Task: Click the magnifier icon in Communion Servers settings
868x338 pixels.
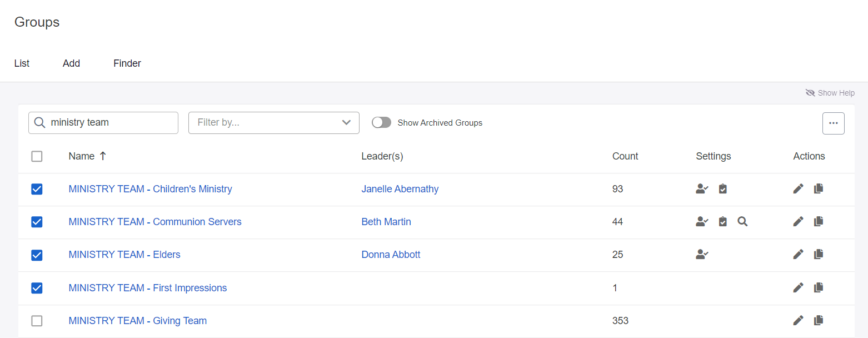Action: pos(743,221)
